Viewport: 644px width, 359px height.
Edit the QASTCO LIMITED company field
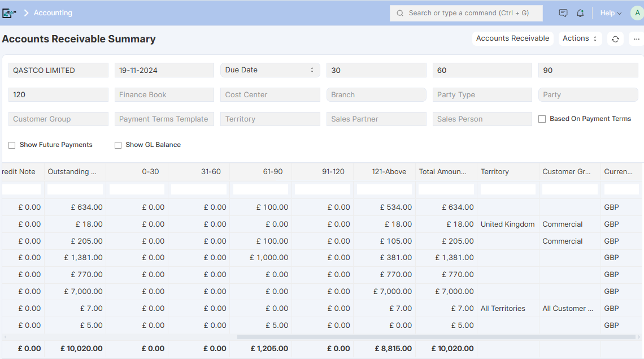58,70
